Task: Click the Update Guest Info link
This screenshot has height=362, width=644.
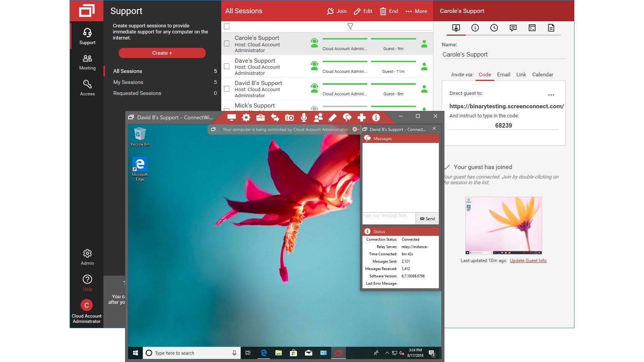Action: click(x=528, y=261)
